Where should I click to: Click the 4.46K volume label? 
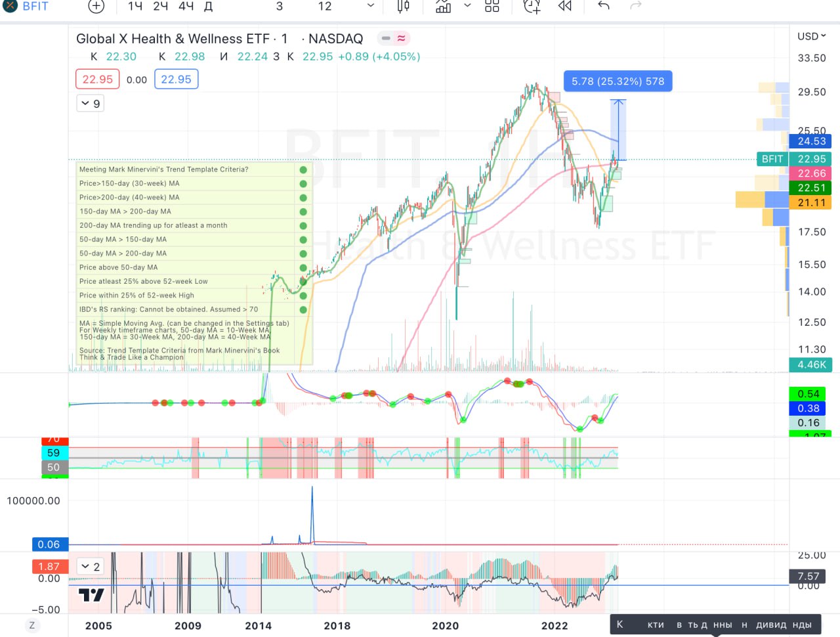coord(810,364)
